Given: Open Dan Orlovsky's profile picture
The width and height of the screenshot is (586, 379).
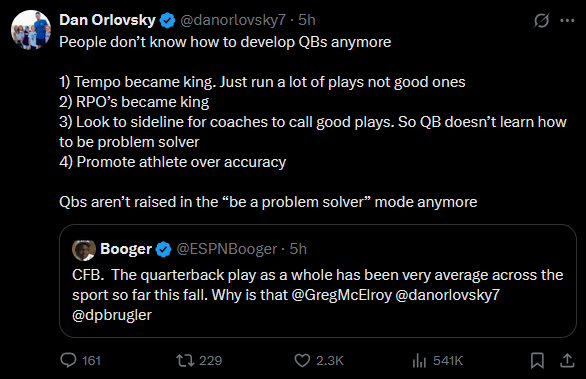Looking at the screenshot, I should click(x=31, y=30).
